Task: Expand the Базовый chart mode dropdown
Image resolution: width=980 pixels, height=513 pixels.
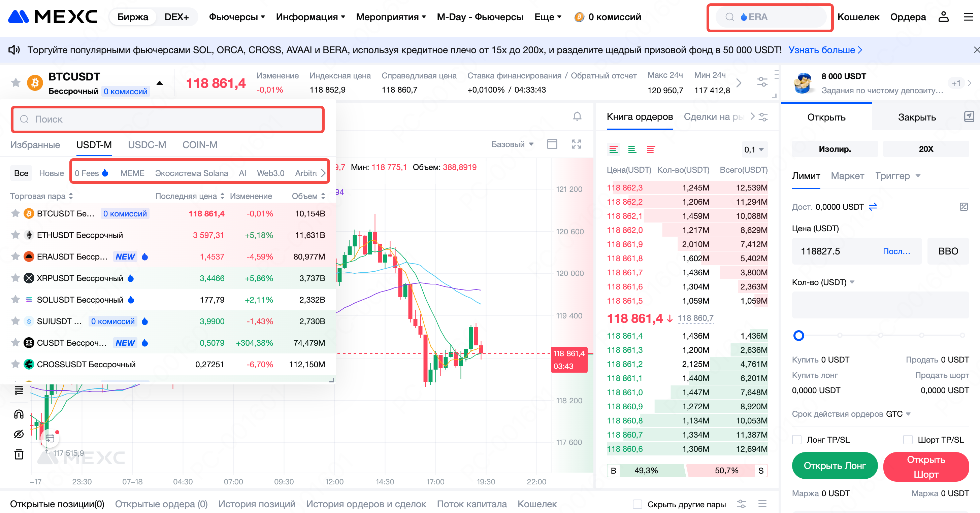Action: [512, 144]
